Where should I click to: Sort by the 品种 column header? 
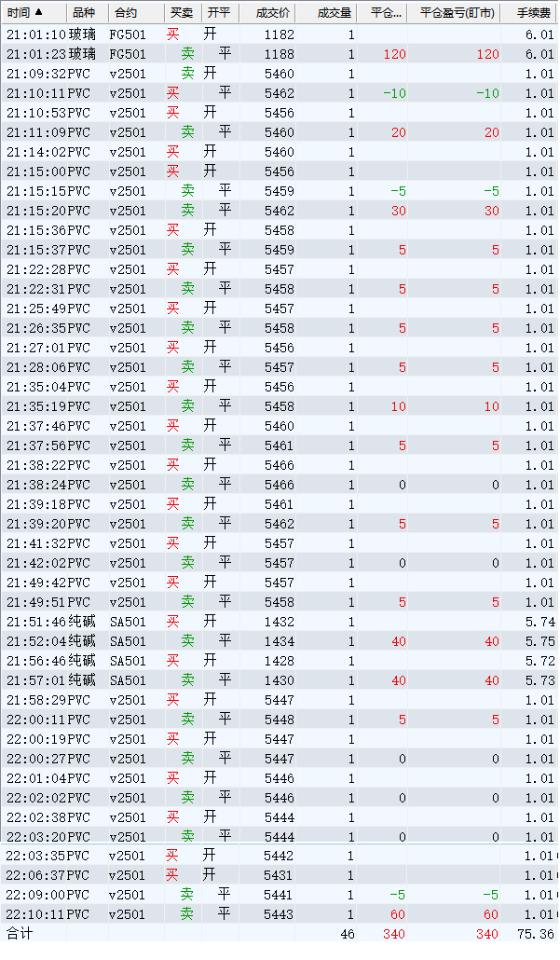84,12
